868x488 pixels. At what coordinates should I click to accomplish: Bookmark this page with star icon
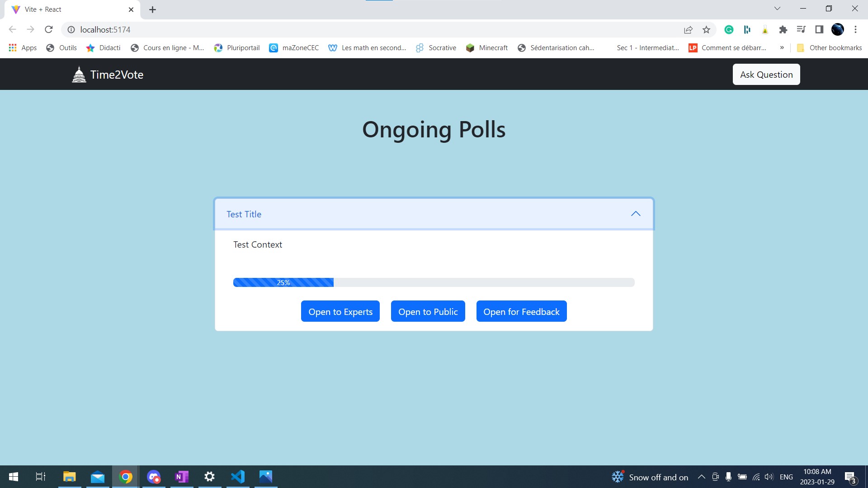[x=706, y=30]
